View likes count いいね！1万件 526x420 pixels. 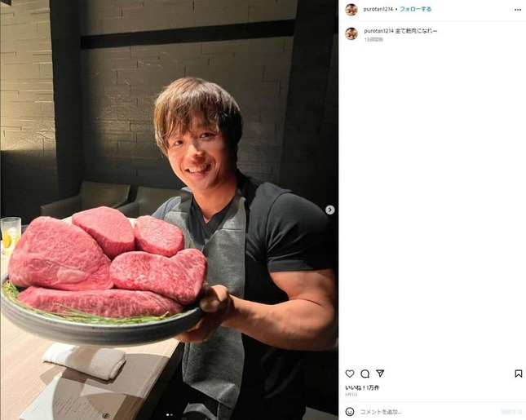362,387
